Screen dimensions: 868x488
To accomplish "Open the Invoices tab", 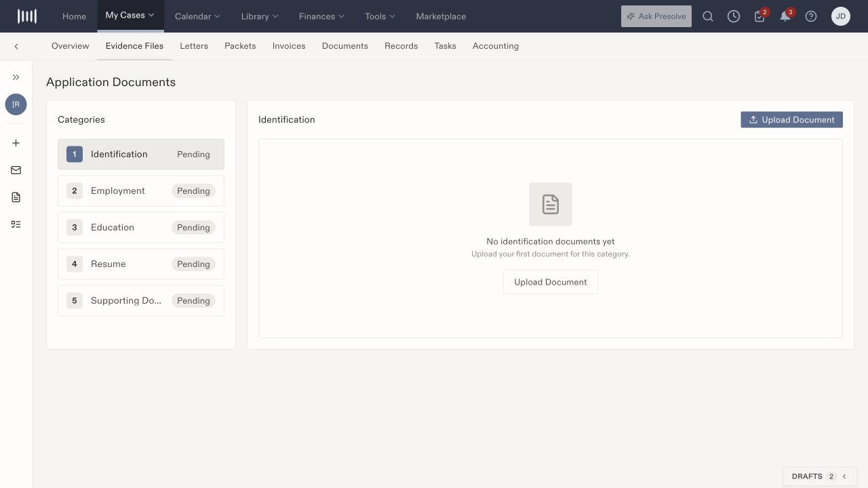I will (x=289, y=46).
